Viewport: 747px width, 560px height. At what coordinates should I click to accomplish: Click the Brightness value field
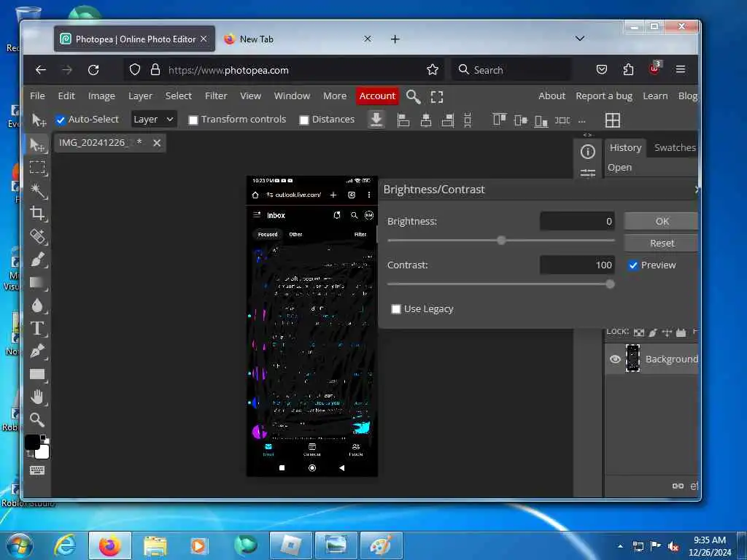(577, 222)
